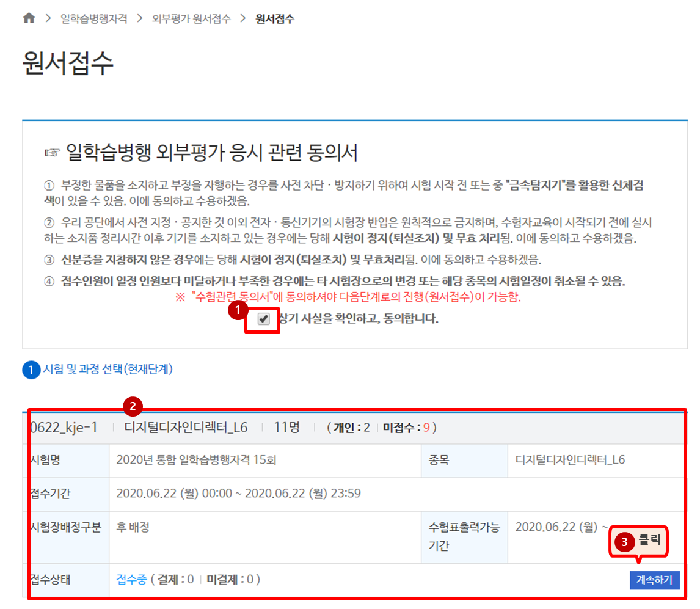
Task: Click the 수험표출력가능기간 label cell
Action: coord(464,537)
